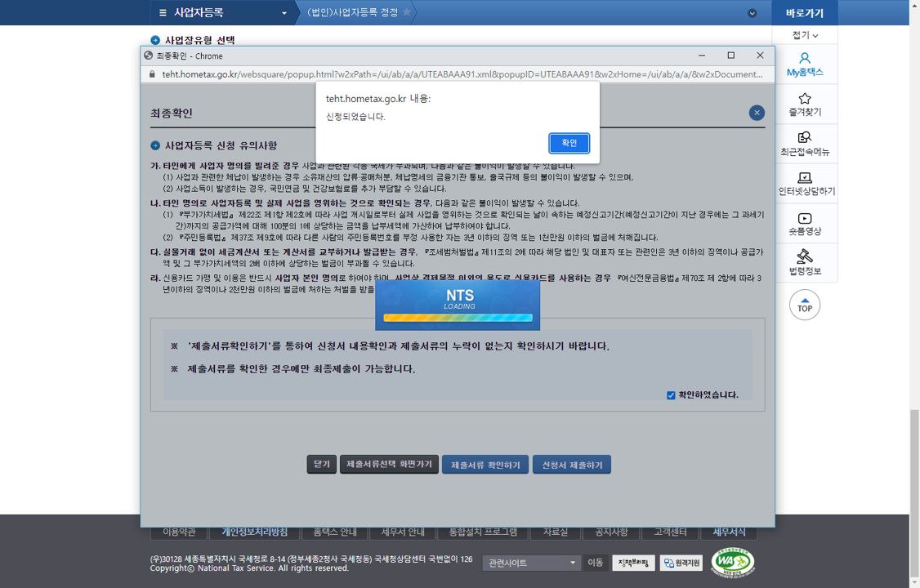Click 제출서류선택 화면가기 button
This screenshot has width=920, height=588.
[389, 465]
